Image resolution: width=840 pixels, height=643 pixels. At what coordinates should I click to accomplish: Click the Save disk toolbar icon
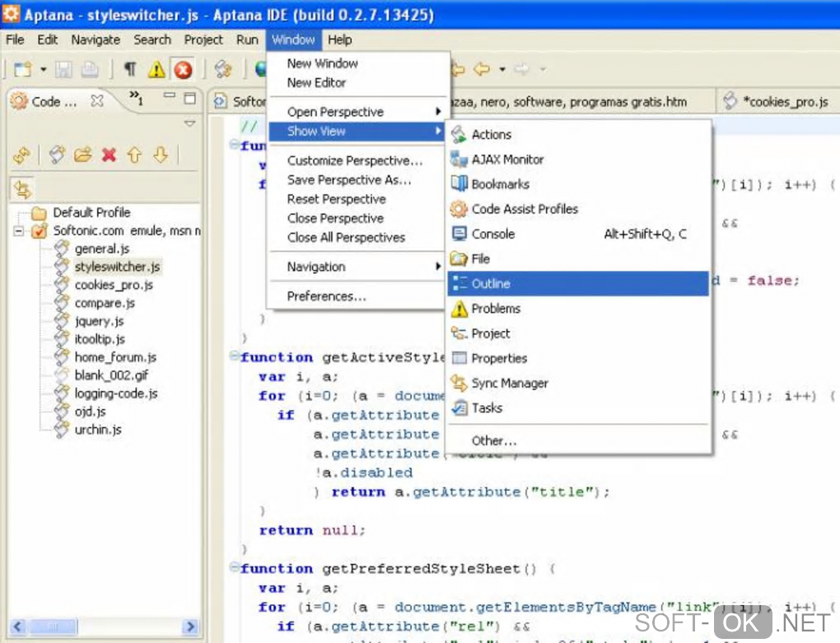click(63, 70)
